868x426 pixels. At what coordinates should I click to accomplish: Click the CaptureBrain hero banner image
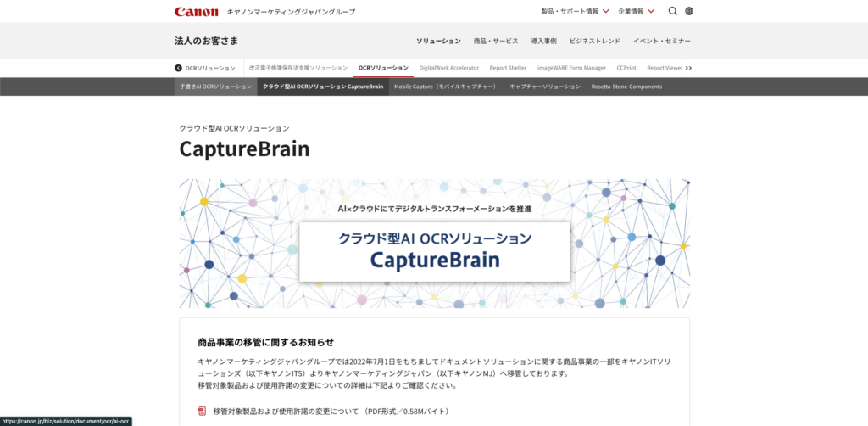[x=434, y=244]
